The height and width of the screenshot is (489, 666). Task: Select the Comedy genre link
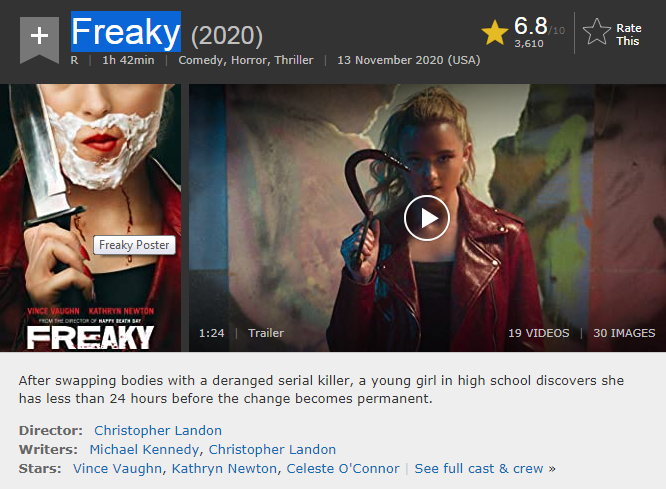pyautogui.click(x=201, y=60)
